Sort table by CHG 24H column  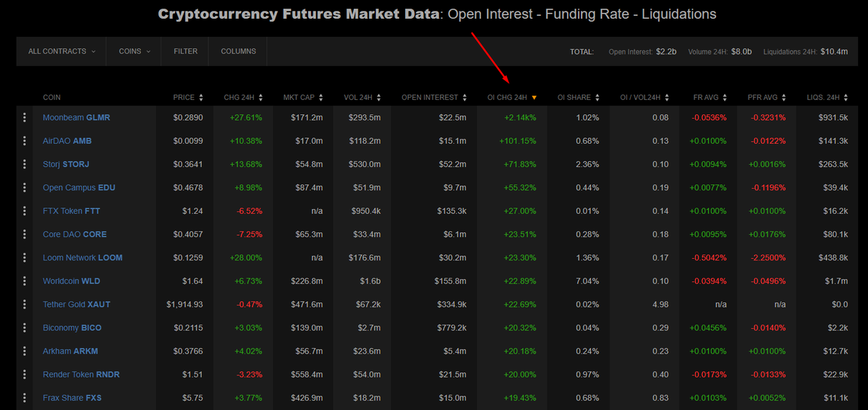(243, 97)
